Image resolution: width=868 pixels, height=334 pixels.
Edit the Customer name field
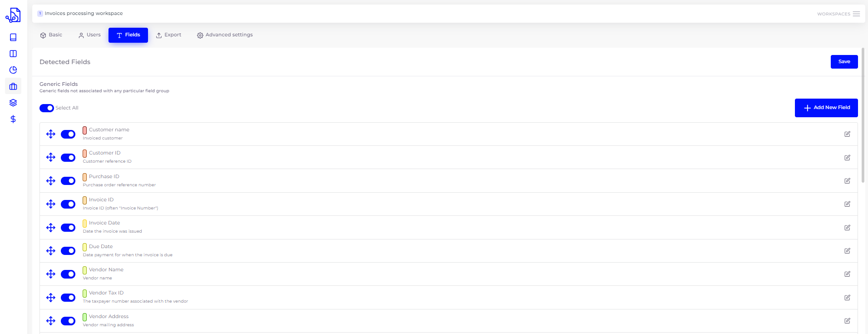coord(847,134)
